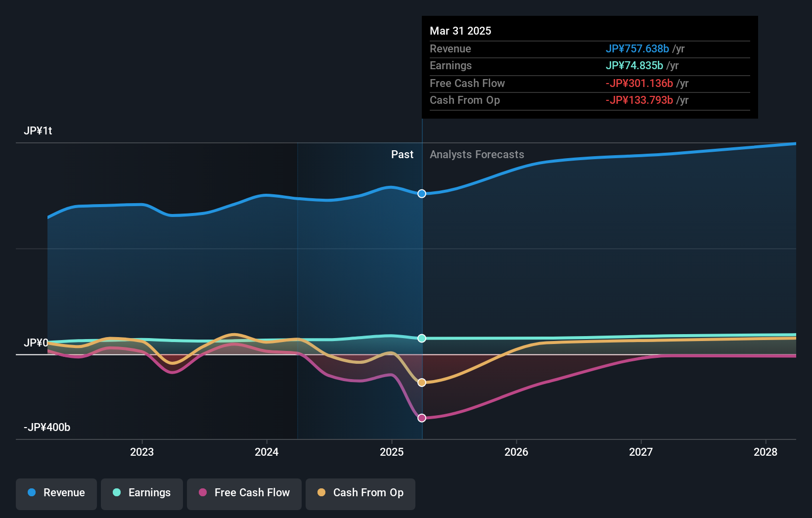The height and width of the screenshot is (518, 812).
Task: Click the Revenue row label in tooltip
Action: coord(451,48)
